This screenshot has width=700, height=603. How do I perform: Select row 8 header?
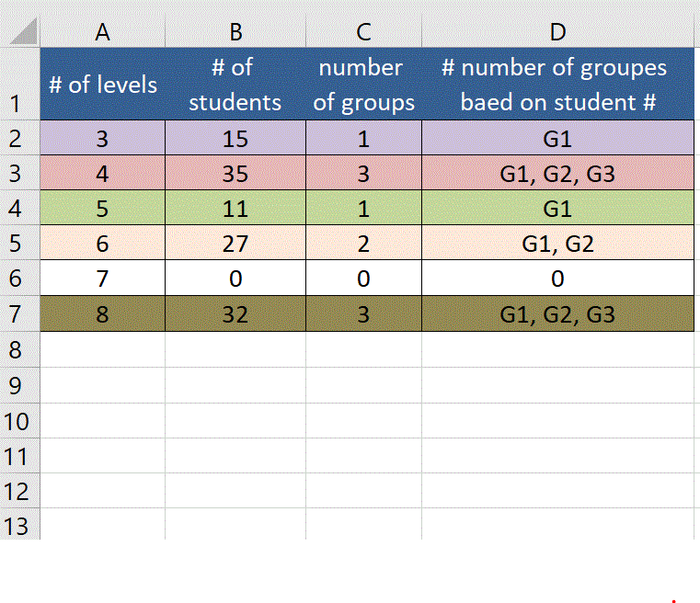pyautogui.click(x=19, y=349)
